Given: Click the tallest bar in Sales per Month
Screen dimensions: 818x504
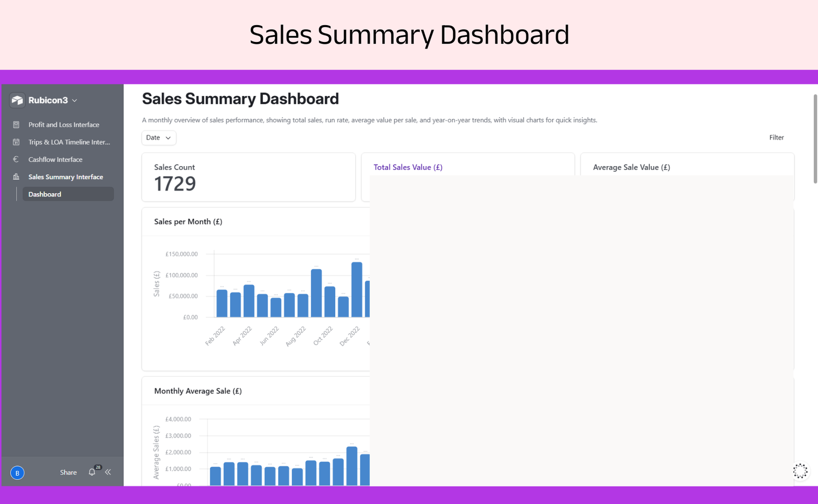Looking at the screenshot, I should [x=357, y=289].
